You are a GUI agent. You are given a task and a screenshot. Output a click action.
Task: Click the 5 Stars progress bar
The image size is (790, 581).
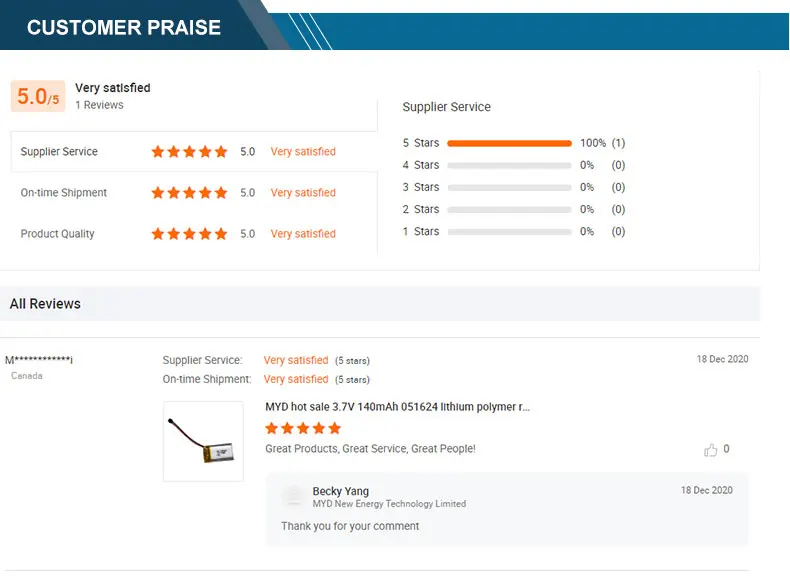tap(509, 143)
